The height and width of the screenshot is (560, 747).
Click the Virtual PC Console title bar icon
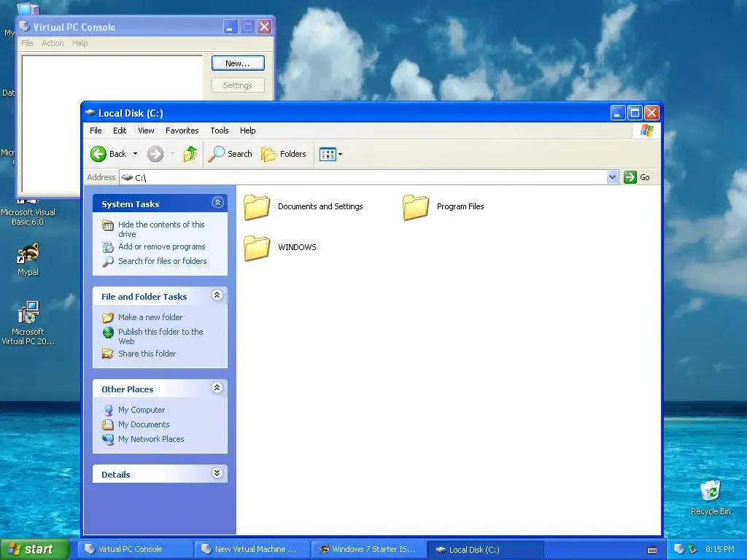(x=24, y=27)
